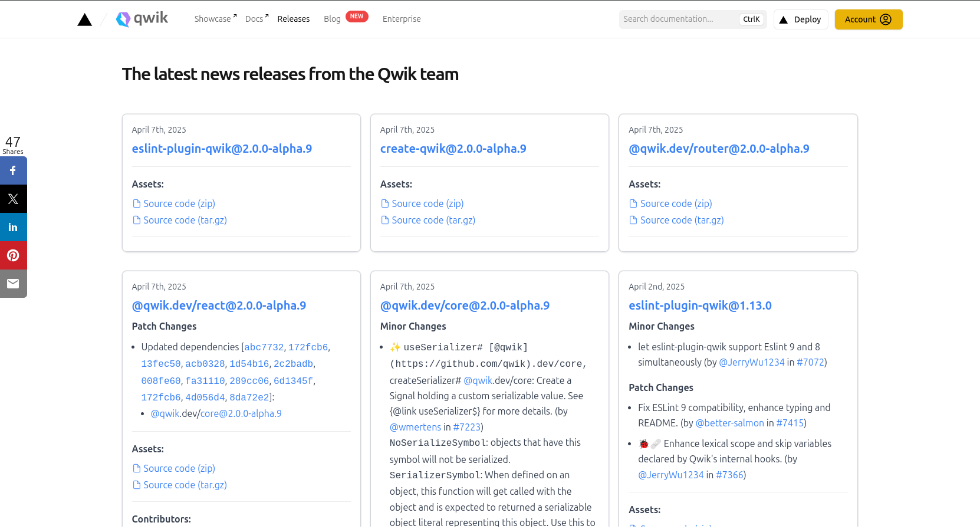Open @qwik.dev/router@2.0.0-alpha.9 release
This screenshot has height=529, width=980.
coord(719,149)
